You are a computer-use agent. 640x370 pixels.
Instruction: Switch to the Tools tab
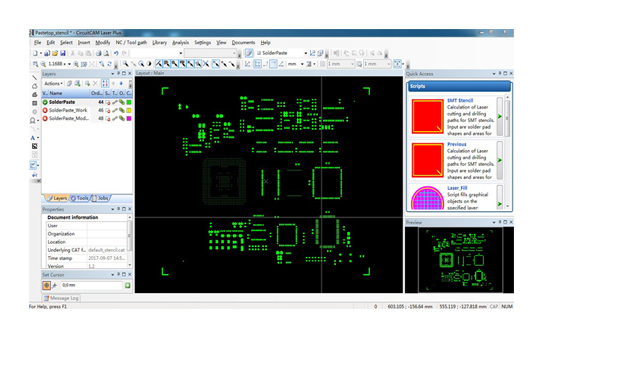click(x=80, y=198)
